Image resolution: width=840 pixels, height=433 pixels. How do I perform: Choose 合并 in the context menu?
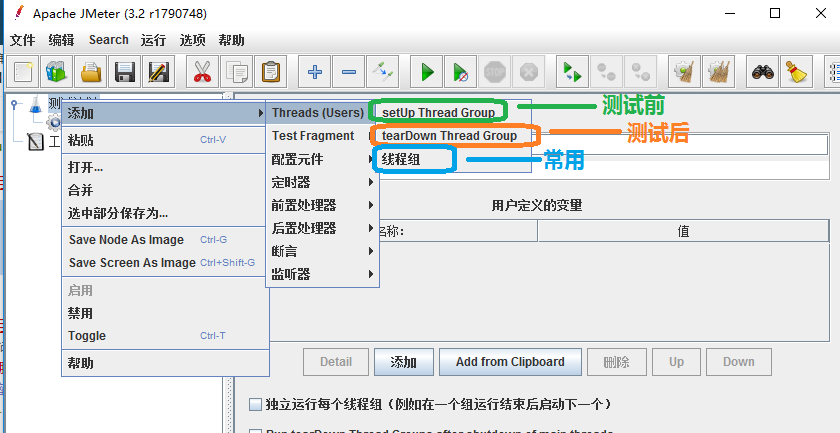(165, 190)
